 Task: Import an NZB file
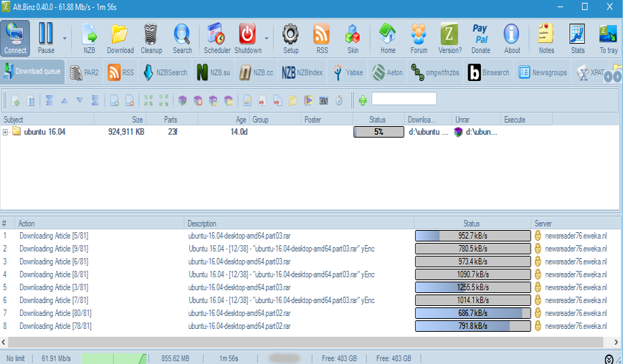click(x=90, y=38)
